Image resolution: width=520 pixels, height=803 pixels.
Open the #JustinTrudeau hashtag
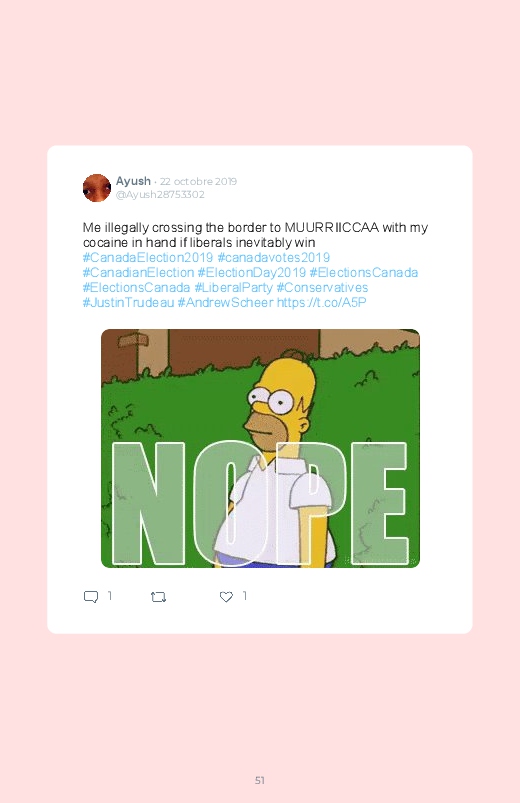[x=128, y=303]
